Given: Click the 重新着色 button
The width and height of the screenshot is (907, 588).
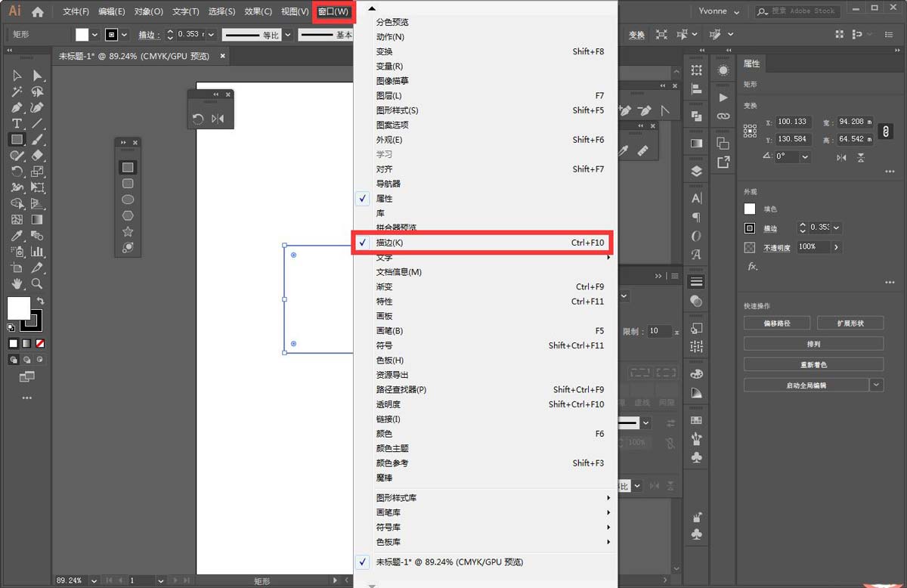Looking at the screenshot, I should [x=813, y=364].
